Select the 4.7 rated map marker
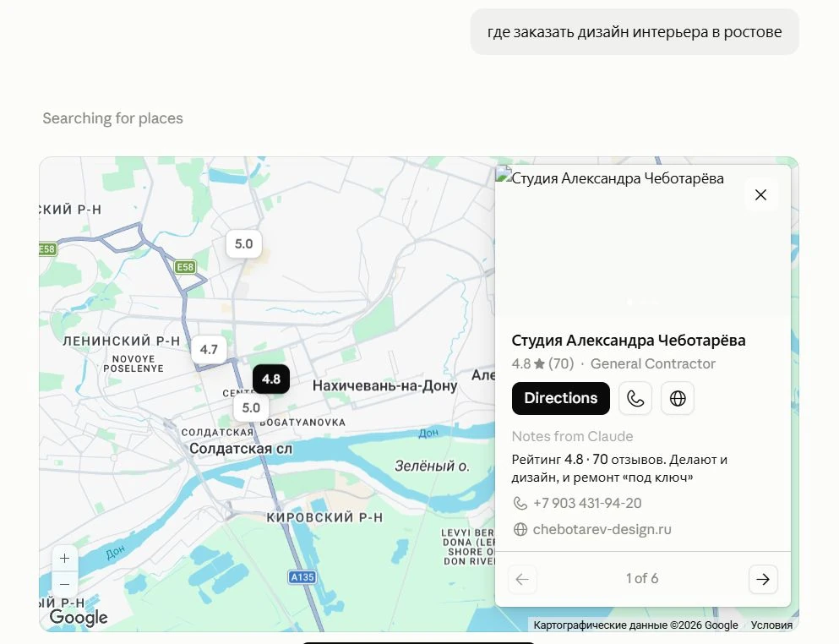 click(209, 350)
